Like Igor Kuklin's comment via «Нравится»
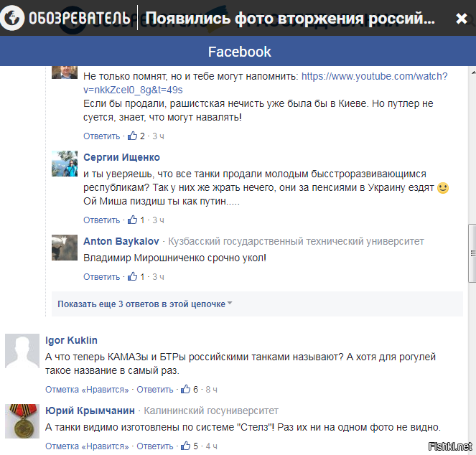The height and width of the screenshot is (455, 476). click(87, 390)
